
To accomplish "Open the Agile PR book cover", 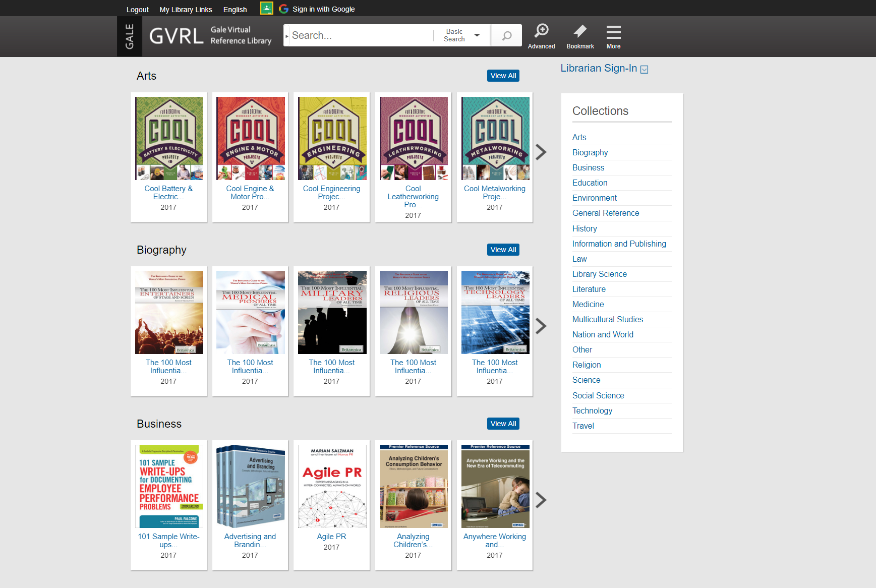I will click(x=331, y=486).
